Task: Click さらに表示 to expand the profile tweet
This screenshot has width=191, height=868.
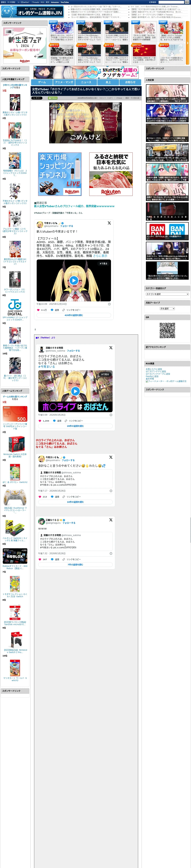Action: pos(100,256)
